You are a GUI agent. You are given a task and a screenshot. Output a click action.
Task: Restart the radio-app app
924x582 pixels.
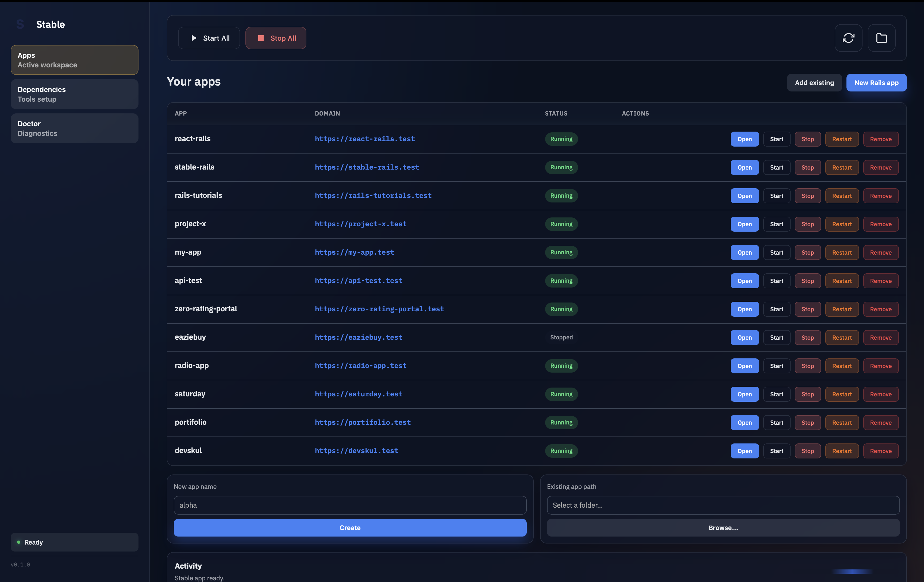click(841, 366)
